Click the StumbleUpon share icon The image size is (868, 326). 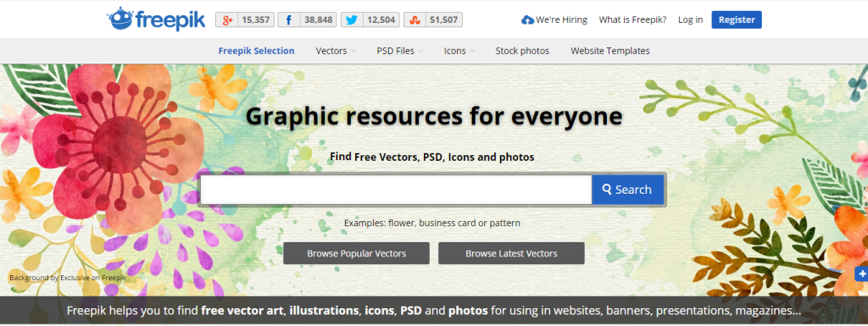tap(414, 19)
